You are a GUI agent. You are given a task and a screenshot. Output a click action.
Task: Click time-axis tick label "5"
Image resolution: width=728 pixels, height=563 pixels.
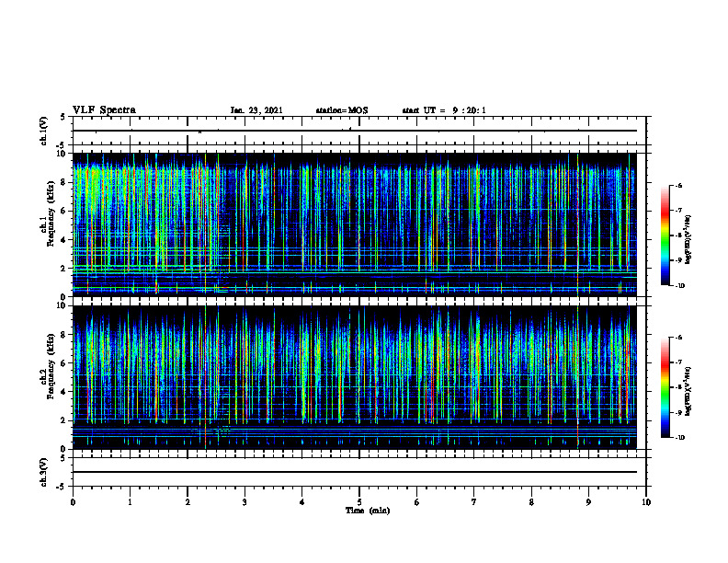coord(359,502)
